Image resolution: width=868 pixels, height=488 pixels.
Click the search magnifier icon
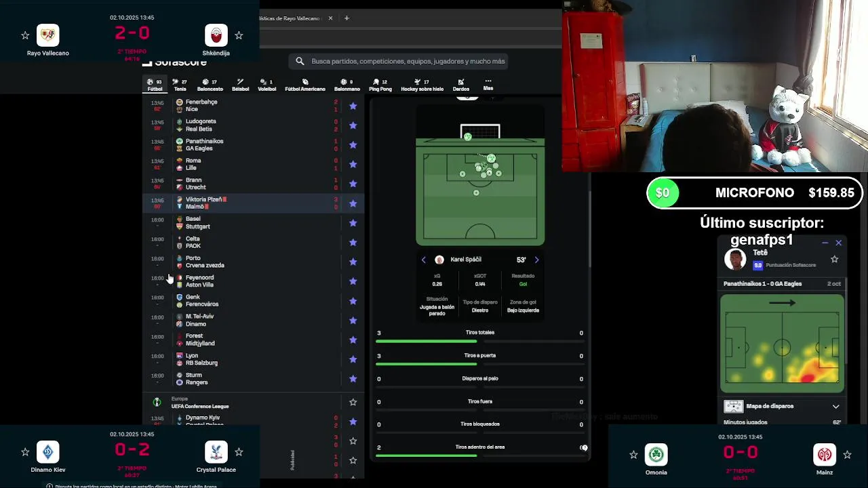(300, 61)
